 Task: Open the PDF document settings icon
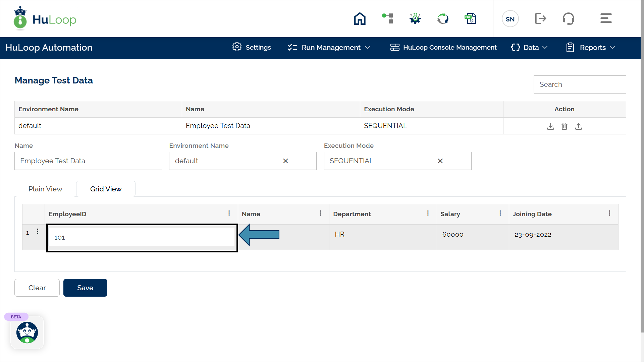[470, 18]
